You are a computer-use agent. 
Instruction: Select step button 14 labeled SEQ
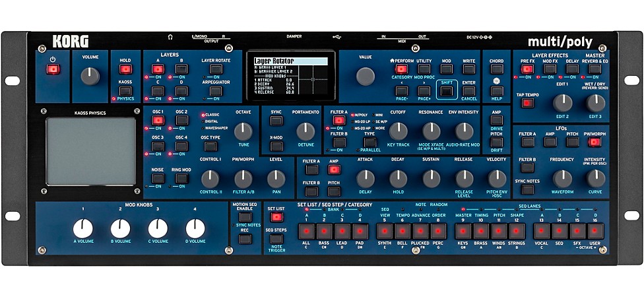tap(560, 231)
